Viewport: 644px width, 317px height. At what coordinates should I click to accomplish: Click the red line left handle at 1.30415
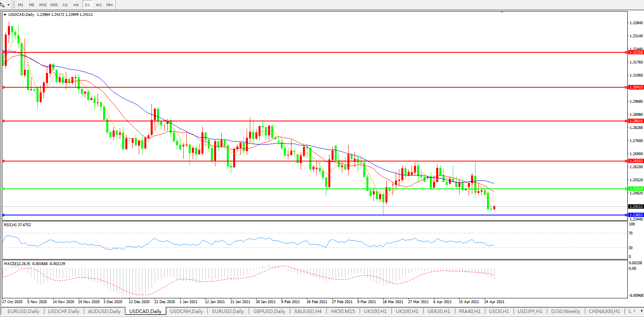pyautogui.click(x=4, y=87)
